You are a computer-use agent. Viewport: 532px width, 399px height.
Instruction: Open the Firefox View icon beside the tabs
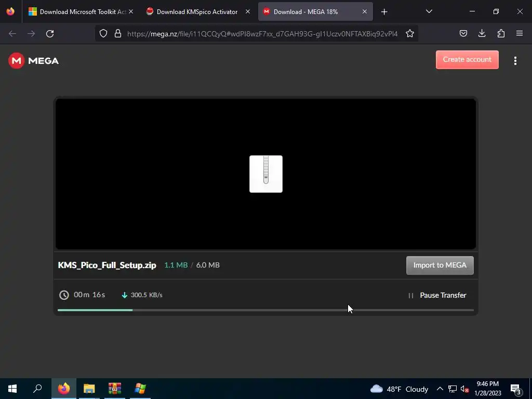[10, 11]
